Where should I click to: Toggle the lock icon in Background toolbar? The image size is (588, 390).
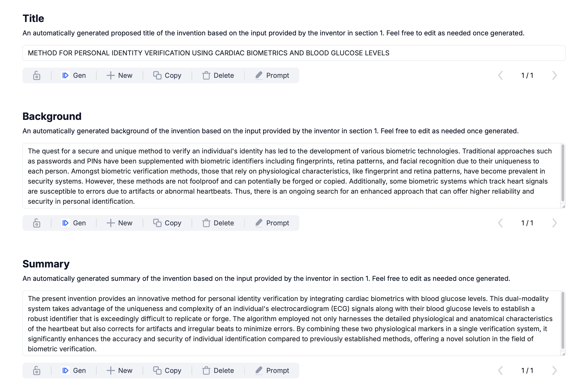37,223
